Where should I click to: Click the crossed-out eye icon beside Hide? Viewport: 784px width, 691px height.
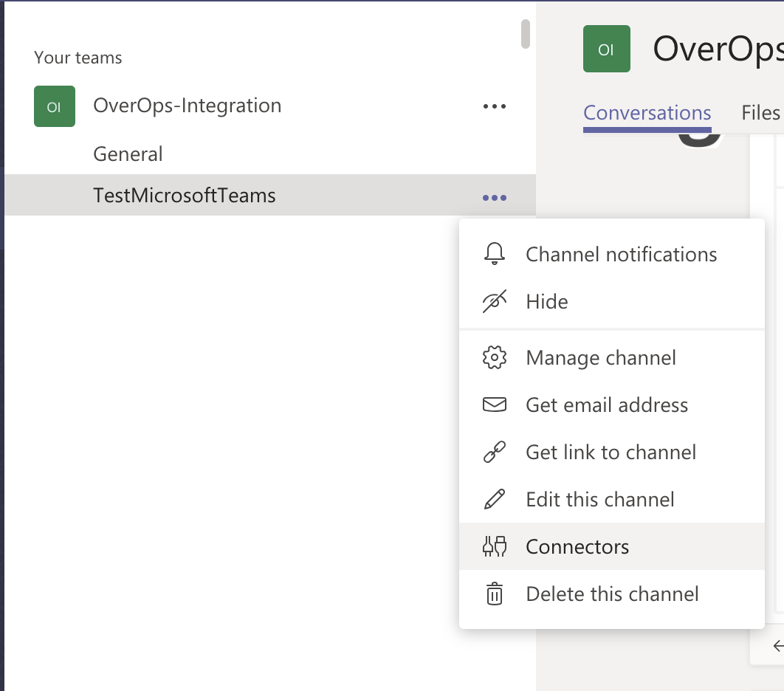(494, 301)
